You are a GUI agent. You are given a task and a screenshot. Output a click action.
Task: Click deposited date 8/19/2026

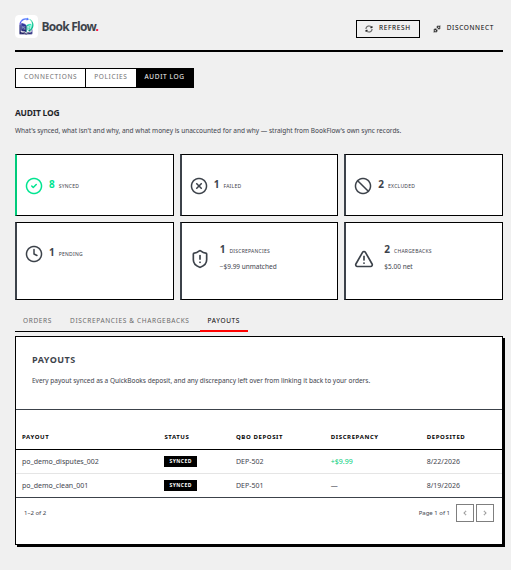tap(443, 486)
